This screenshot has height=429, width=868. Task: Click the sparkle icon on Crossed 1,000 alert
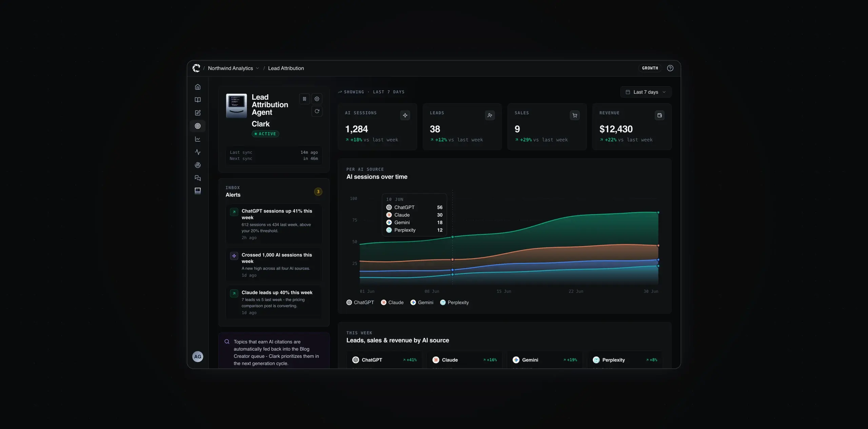coord(234,256)
